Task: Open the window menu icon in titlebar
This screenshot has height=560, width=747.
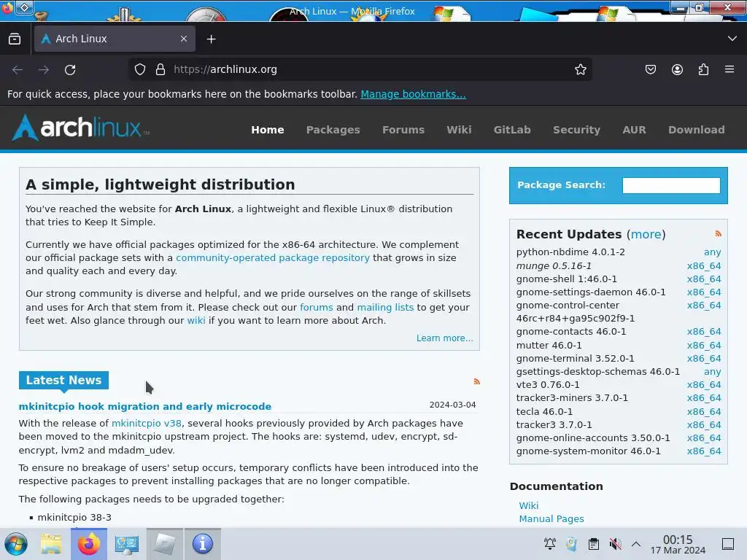Action: click(x=24, y=7)
